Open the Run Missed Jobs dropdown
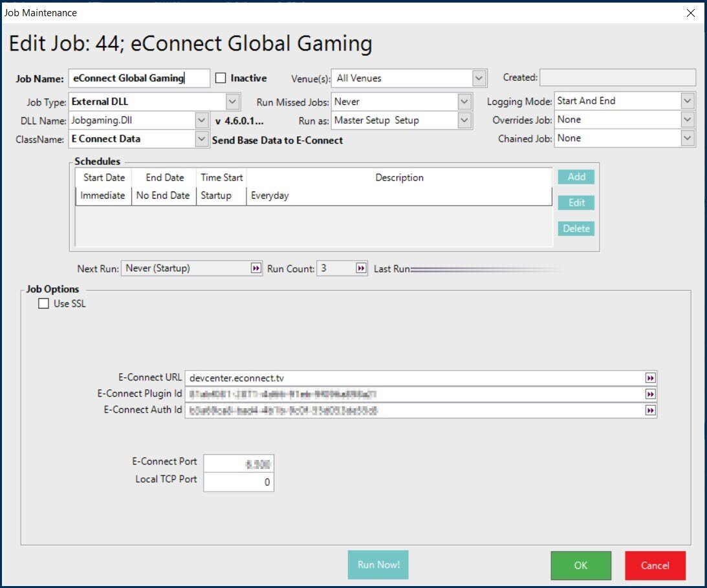This screenshot has height=588, width=707. click(464, 102)
